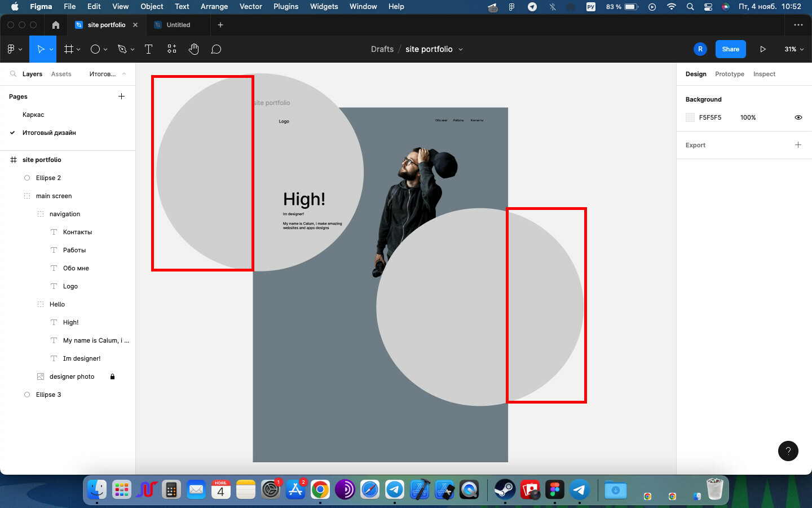Select the Hand tool

click(194, 49)
